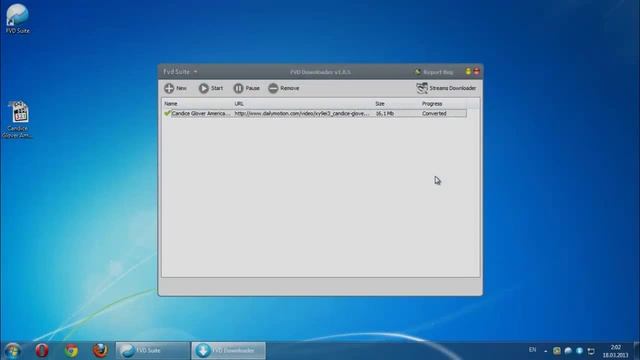Switch to FVD Suite taskbar window
Viewport: 640px width, 360px height.
[x=153, y=351]
